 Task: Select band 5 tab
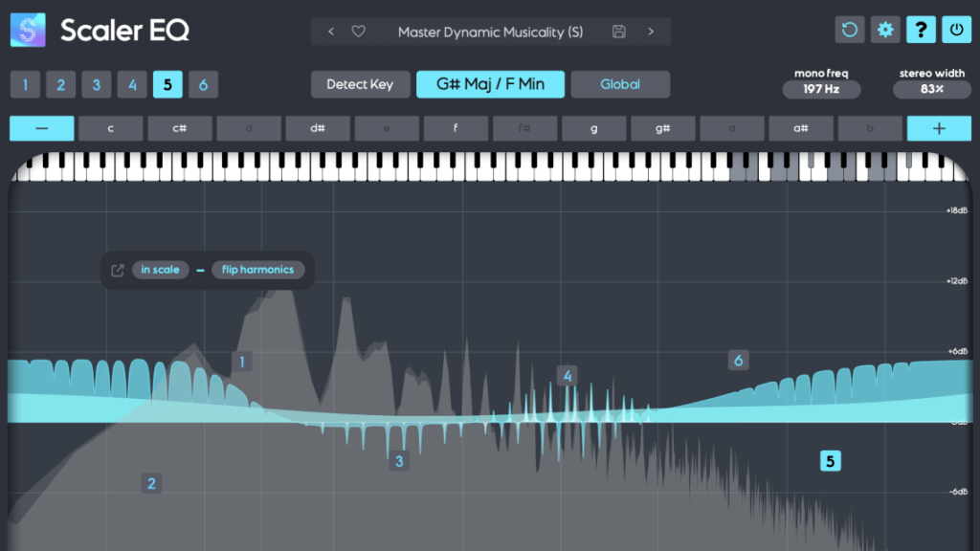167,84
